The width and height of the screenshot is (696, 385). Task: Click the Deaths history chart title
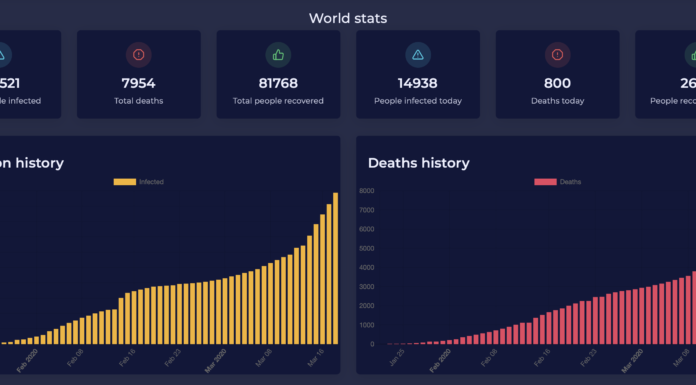tap(419, 163)
